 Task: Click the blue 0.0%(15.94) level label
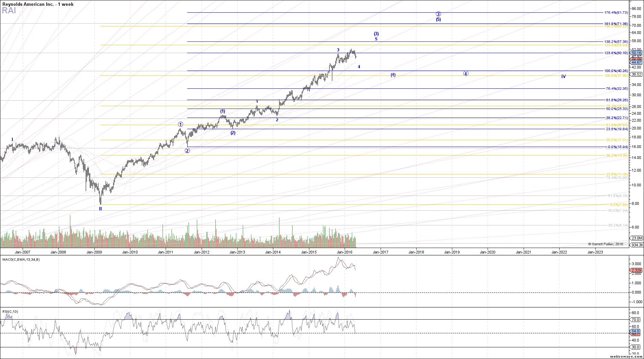[x=618, y=147]
